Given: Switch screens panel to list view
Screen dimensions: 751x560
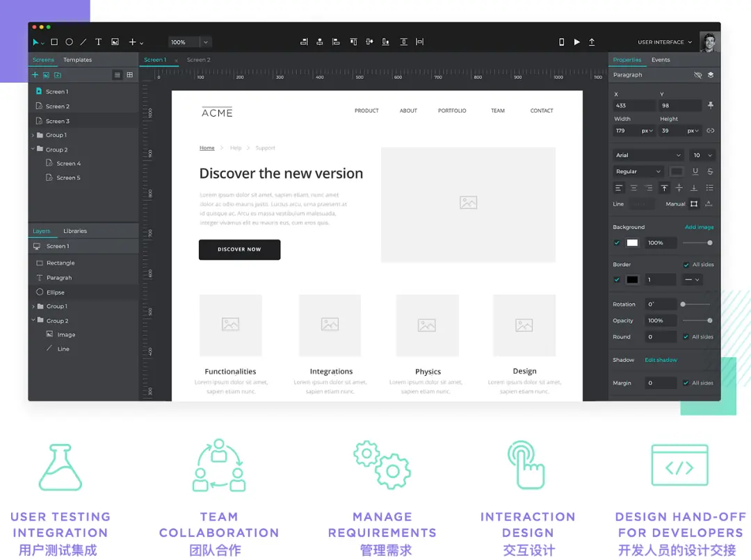Looking at the screenshot, I should click(x=117, y=75).
